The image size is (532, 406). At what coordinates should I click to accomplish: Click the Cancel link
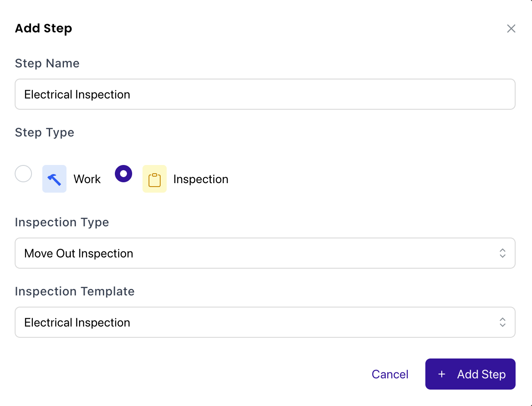[390, 374]
